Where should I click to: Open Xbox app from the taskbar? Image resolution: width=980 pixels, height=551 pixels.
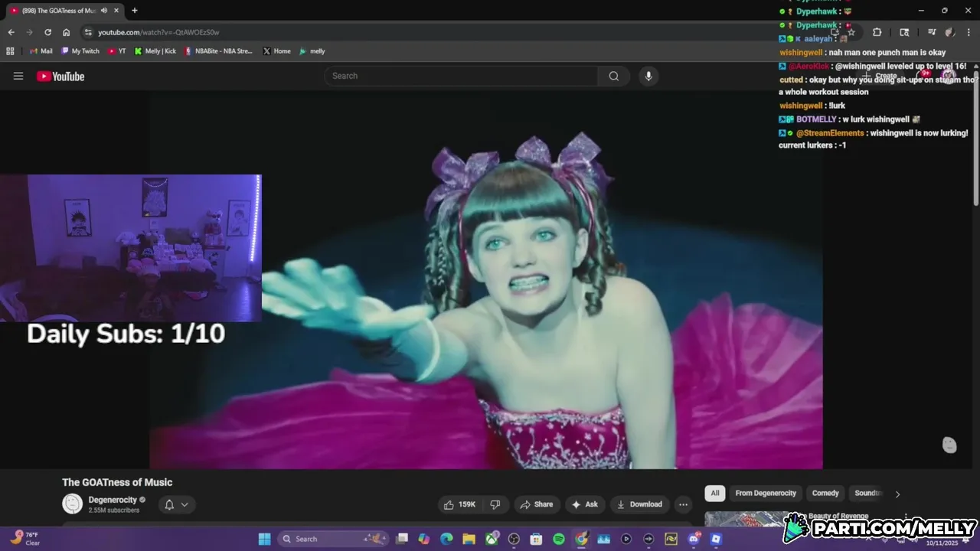click(492, 539)
